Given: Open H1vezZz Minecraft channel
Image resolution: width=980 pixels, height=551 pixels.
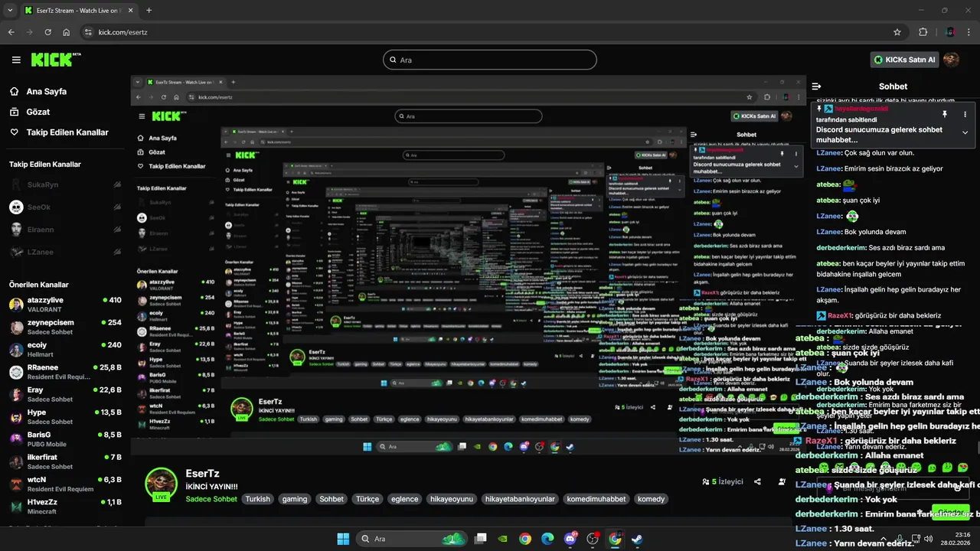Looking at the screenshot, I should [64, 506].
